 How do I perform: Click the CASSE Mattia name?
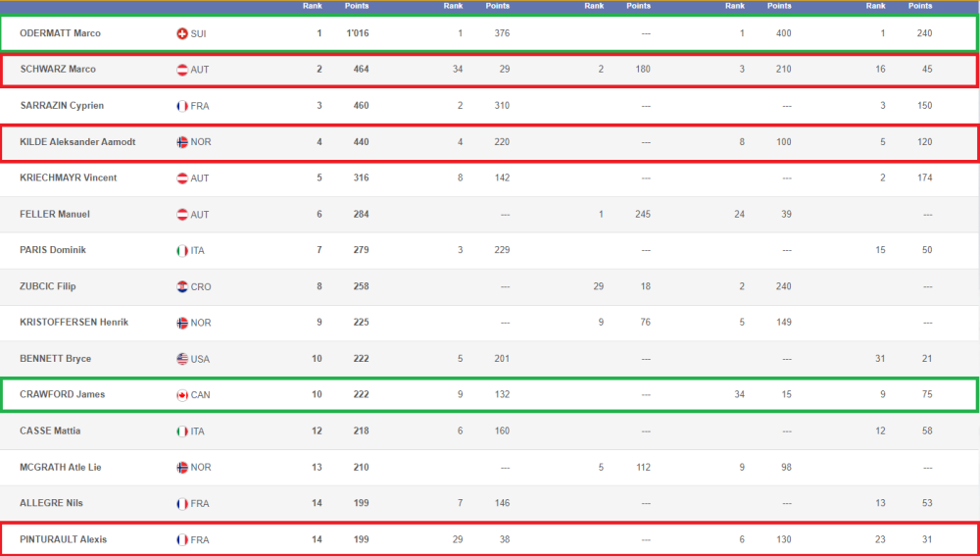tap(50, 430)
